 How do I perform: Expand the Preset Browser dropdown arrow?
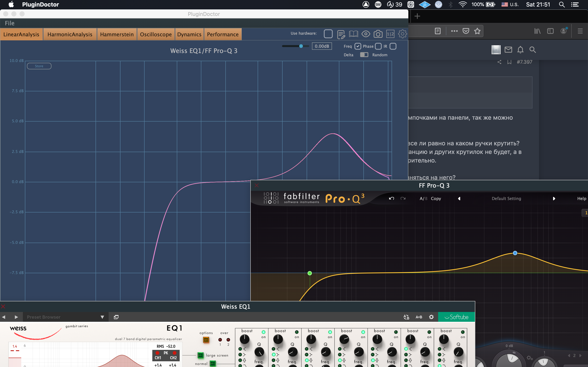[x=102, y=317]
